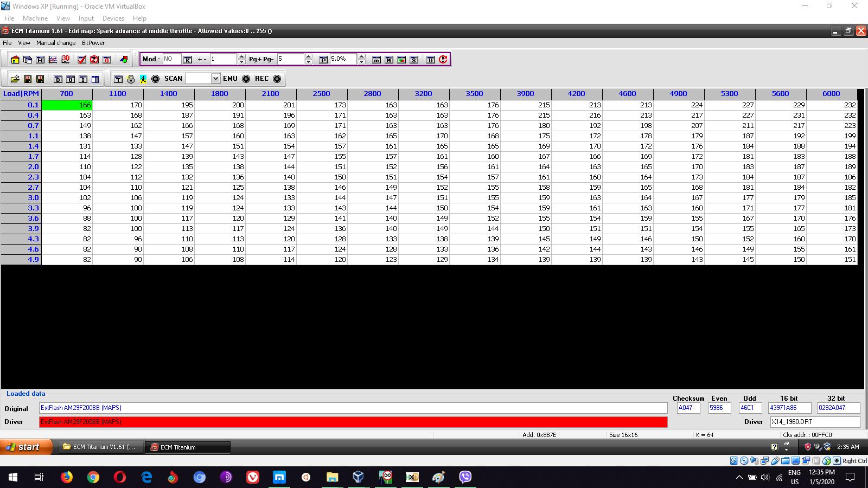Click the ECM Titanium taskbar button
This screenshot has width=868, height=488.
pyautogui.click(x=188, y=447)
